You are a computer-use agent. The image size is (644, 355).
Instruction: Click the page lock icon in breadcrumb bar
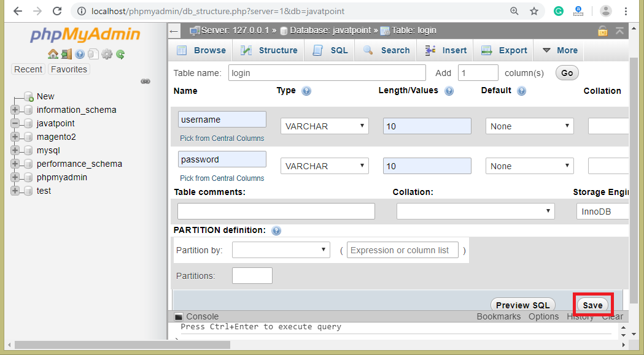coord(602,31)
